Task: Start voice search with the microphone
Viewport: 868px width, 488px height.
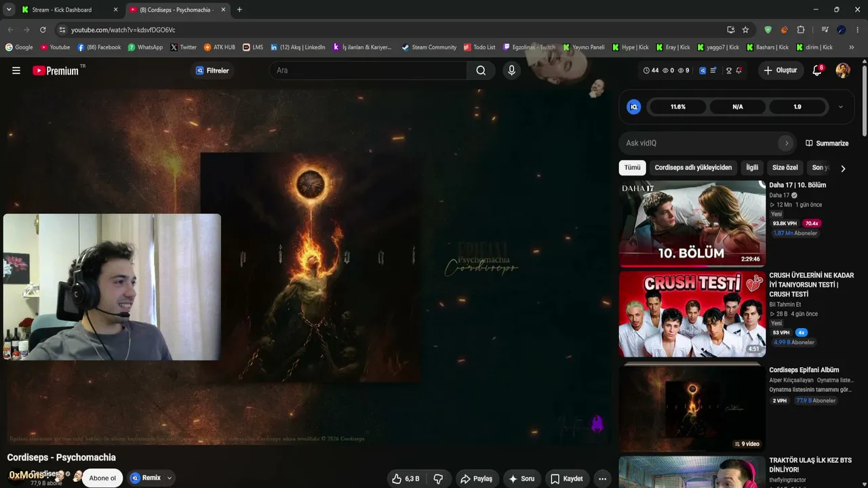Action: (512, 70)
